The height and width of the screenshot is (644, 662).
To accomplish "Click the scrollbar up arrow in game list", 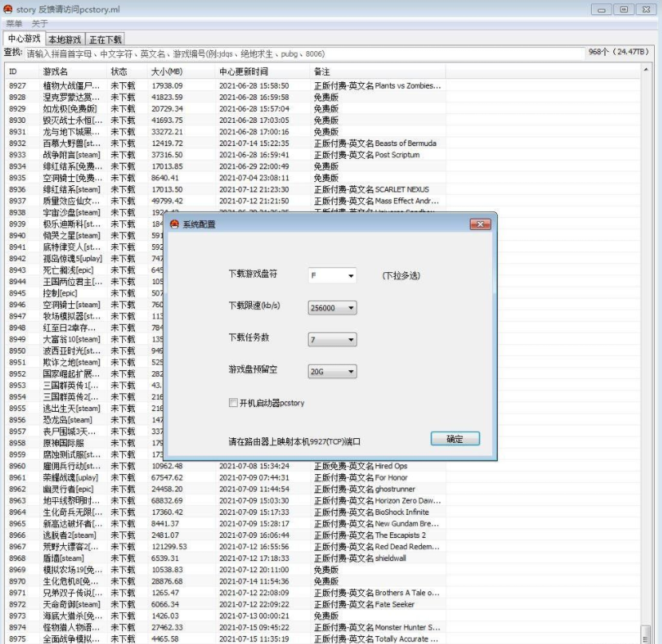I will (x=646, y=71).
